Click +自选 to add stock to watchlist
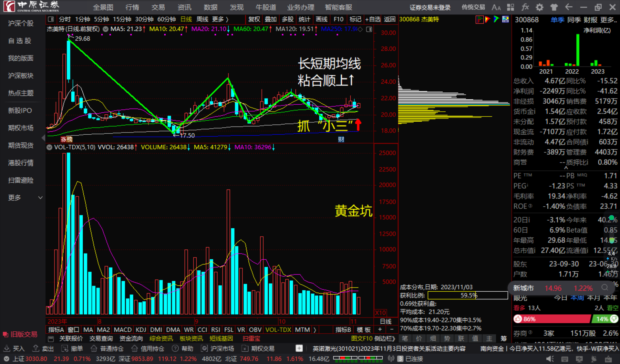The image size is (620, 364). point(373,19)
